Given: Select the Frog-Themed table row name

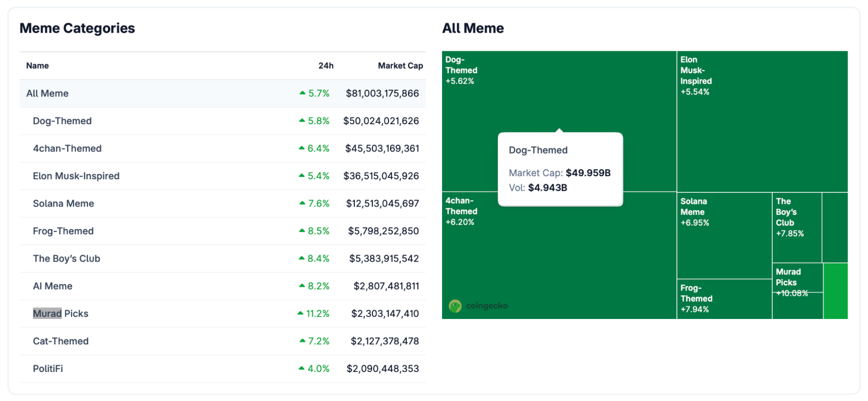Looking at the screenshot, I should pyautogui.click(x=63, y=231).
